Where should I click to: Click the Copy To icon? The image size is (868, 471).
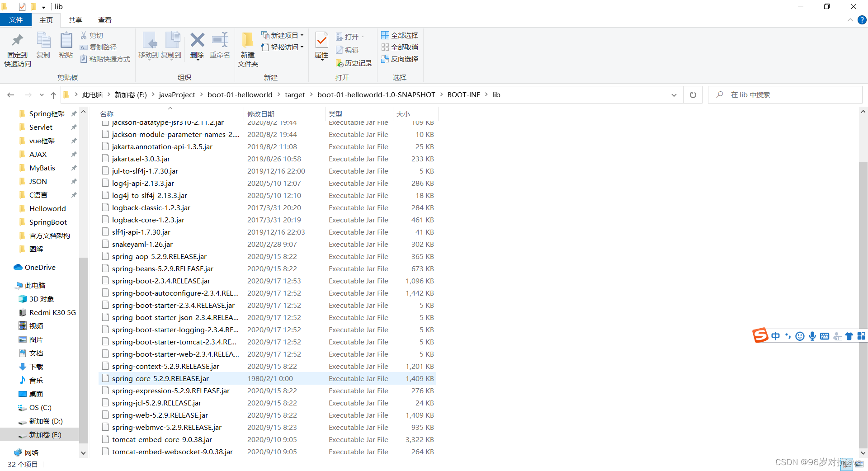coord(172,40)
